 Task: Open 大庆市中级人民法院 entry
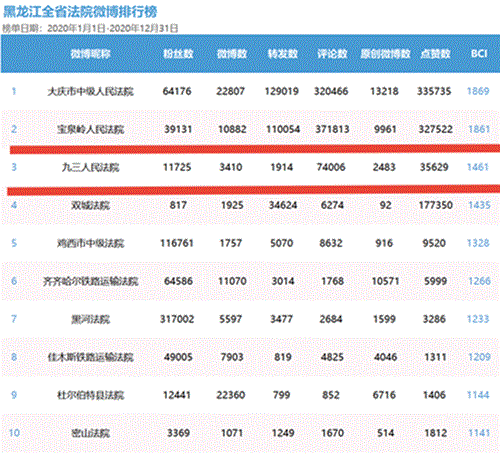coord(90,91)
